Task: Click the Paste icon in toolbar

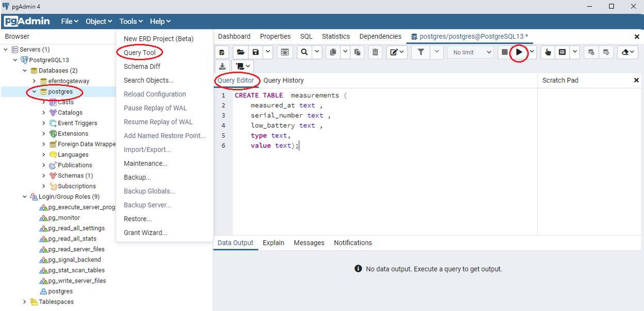Action: 358,52
